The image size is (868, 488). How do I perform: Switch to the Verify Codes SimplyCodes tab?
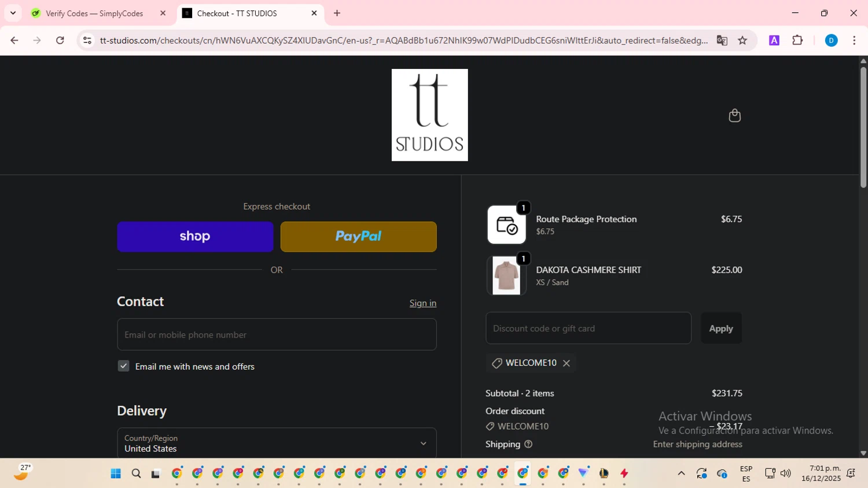pyautogui.click(x=95, y=13)
